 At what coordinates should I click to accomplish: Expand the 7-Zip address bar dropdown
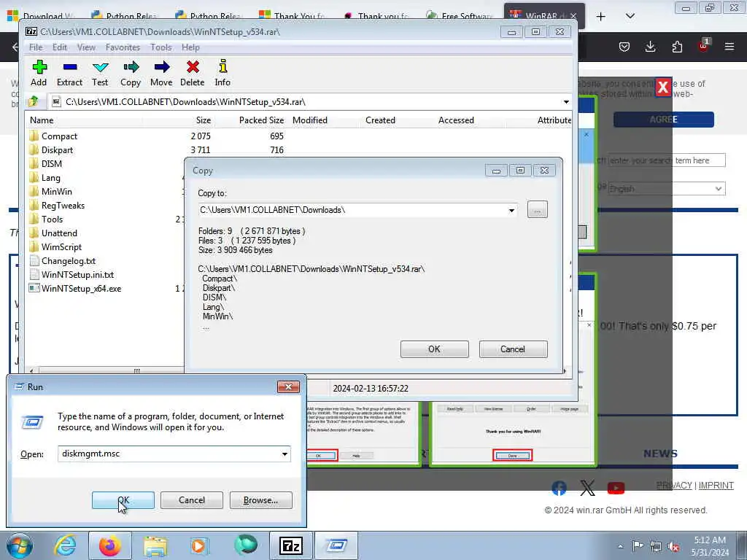(566, 102)
